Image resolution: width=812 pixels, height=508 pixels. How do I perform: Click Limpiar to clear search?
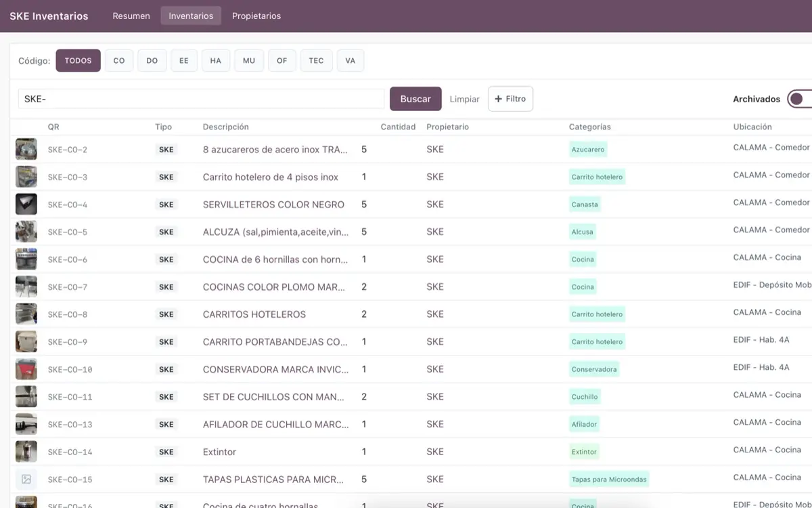[x=465, y=99]
